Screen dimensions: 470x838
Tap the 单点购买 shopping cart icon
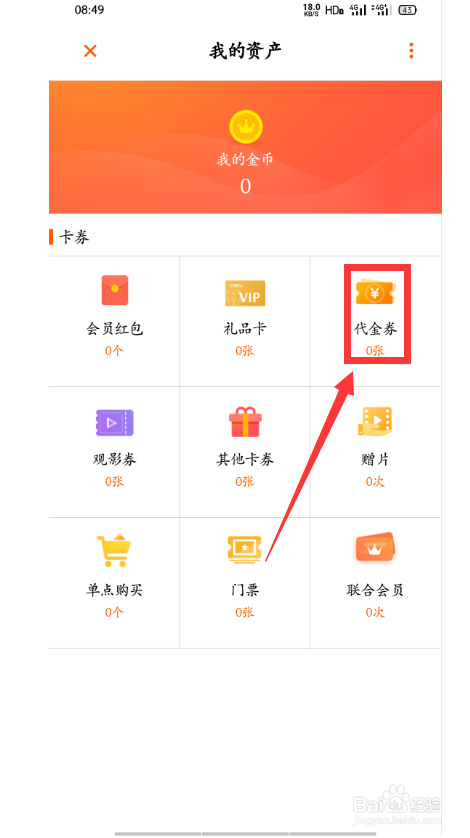114,550
